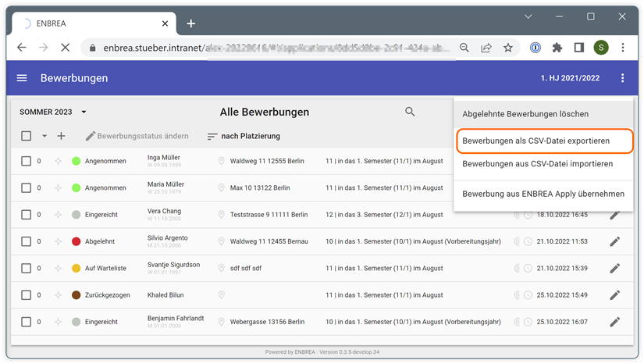
Task: Open the hamburger navigation menu
Action: (22, 78)
